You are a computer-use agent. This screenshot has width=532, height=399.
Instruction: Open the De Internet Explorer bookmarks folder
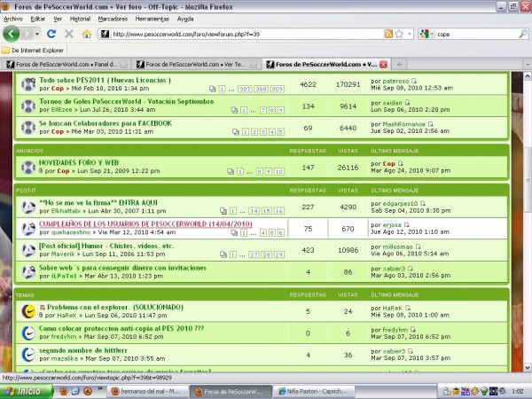[33, 51]
